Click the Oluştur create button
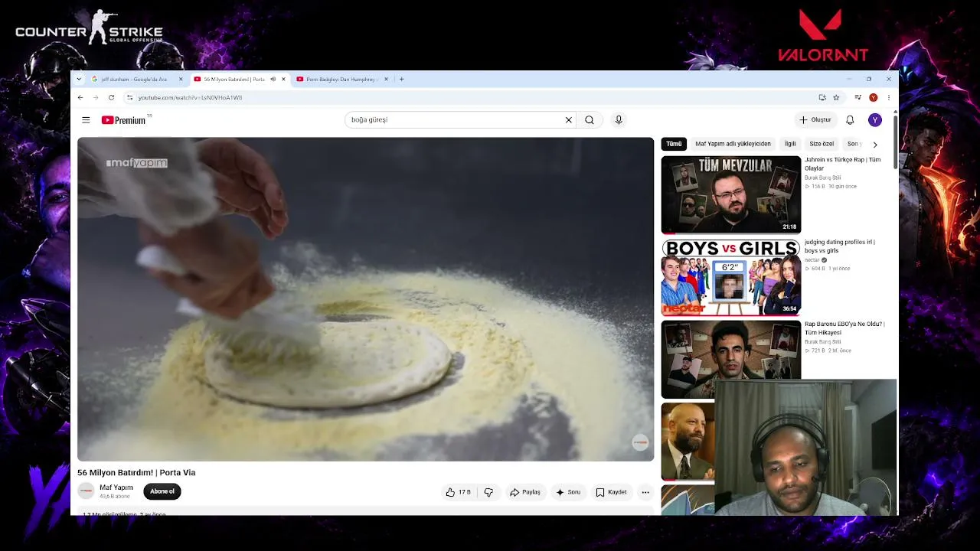The height and width of the screenshot is (551, 980). click(x=815, y=120)
